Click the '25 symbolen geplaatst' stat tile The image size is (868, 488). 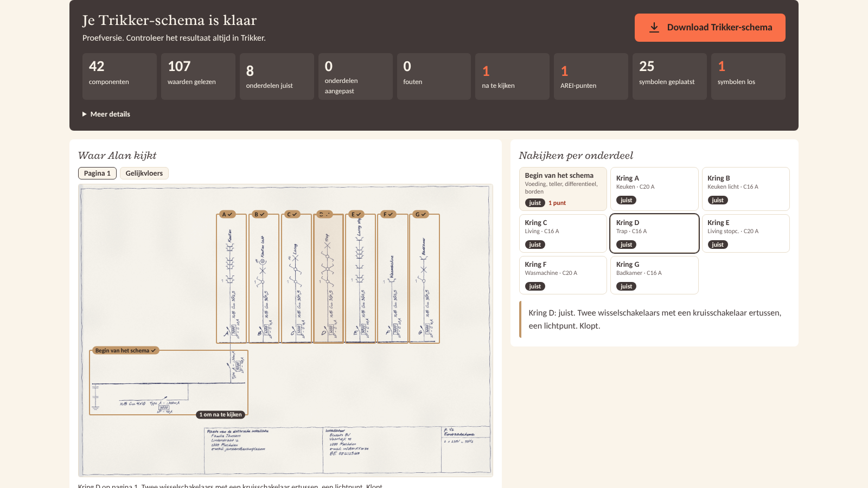pyautogui.click(x=669, y=76)
